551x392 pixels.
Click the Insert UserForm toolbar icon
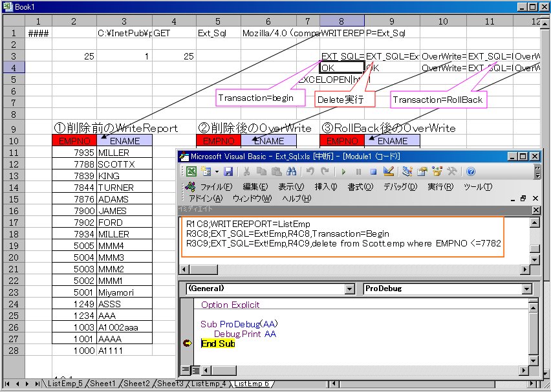(206, 171)
